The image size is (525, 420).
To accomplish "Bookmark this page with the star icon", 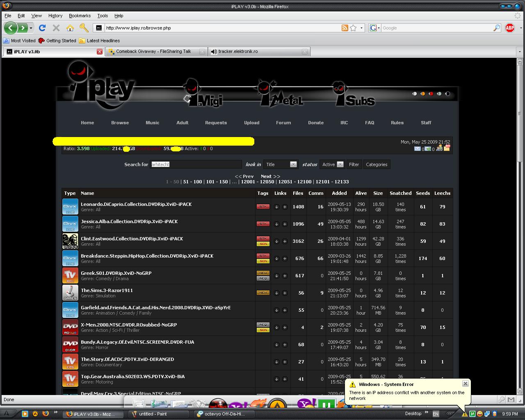I will click(x=353, y=28).
